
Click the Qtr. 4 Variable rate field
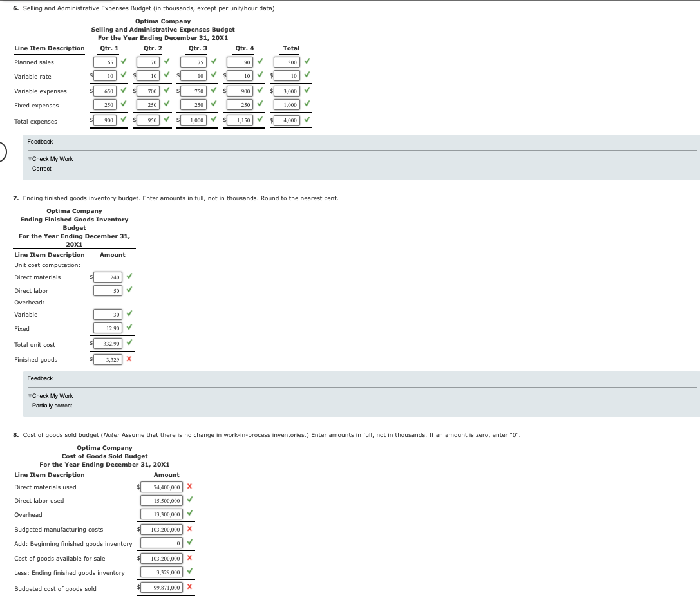tap(240, 76)
